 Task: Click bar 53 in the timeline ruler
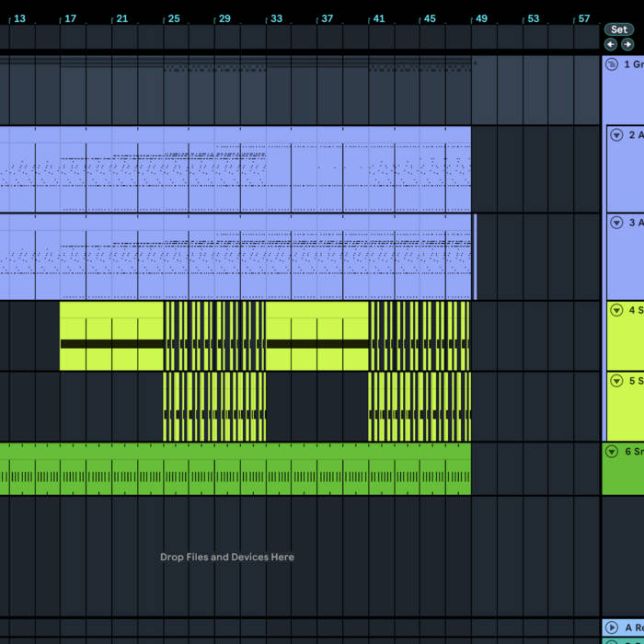click(533, 18)
